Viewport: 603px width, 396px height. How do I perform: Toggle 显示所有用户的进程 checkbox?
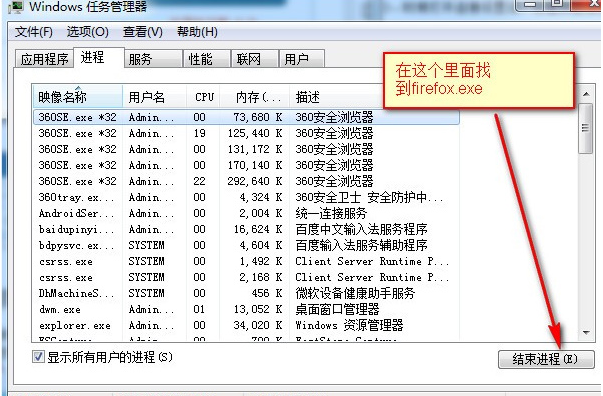[38, 357]
